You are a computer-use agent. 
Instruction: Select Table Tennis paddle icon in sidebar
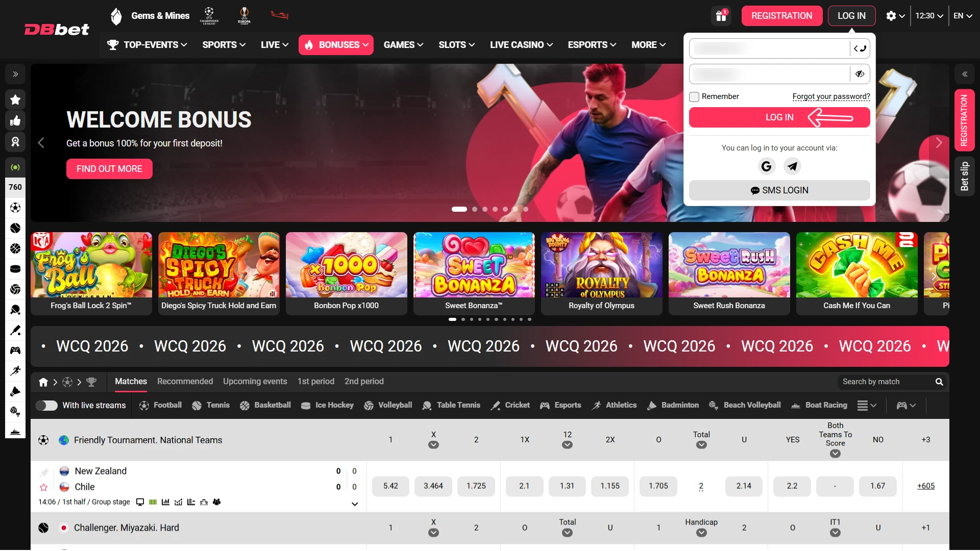[15, 310]
